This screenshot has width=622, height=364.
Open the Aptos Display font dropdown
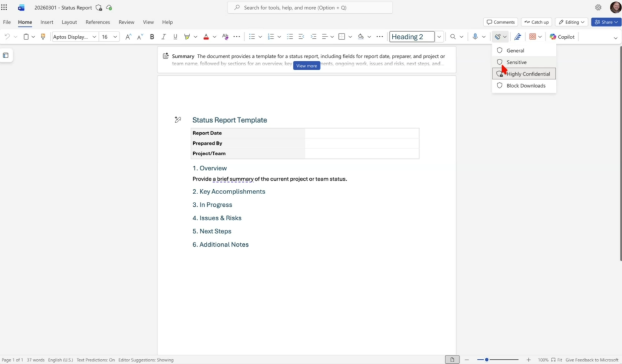pyautogui.click(x=94, y=37)
